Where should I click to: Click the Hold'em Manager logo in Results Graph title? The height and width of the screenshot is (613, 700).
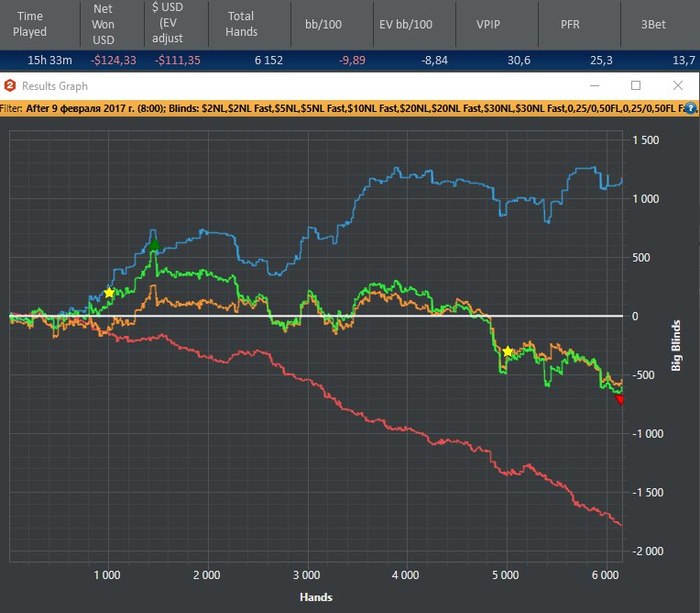10,85
